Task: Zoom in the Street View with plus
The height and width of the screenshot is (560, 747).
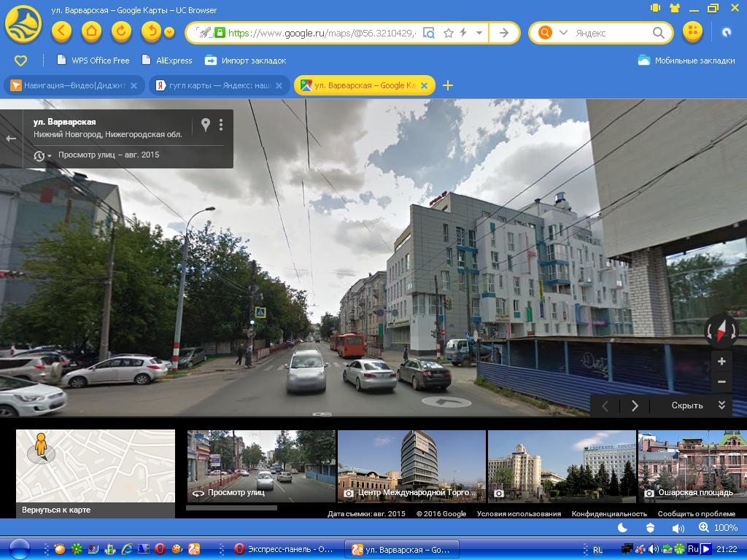Action: coord(721,362)
